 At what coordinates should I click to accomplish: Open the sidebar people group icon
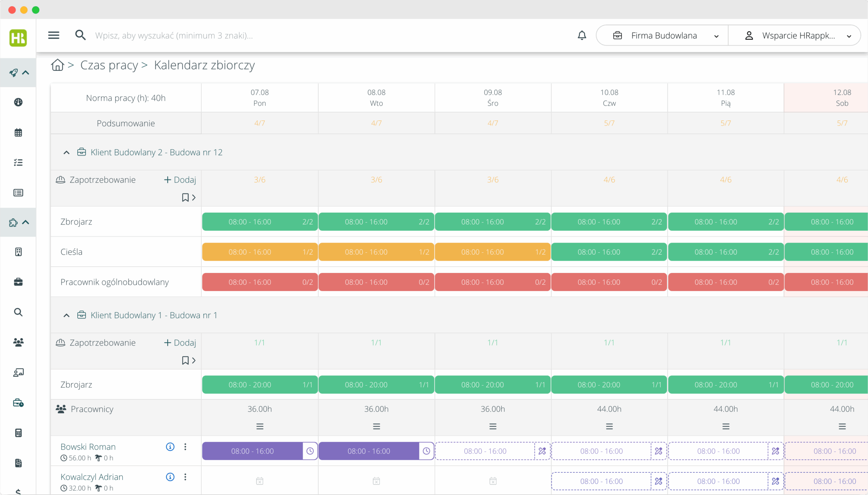point(18,342)
